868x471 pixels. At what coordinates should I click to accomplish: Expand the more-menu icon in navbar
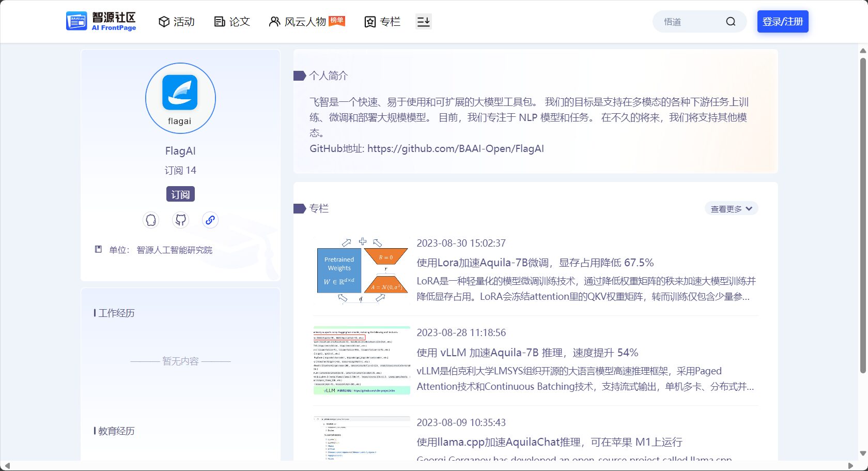pos(423,22)
